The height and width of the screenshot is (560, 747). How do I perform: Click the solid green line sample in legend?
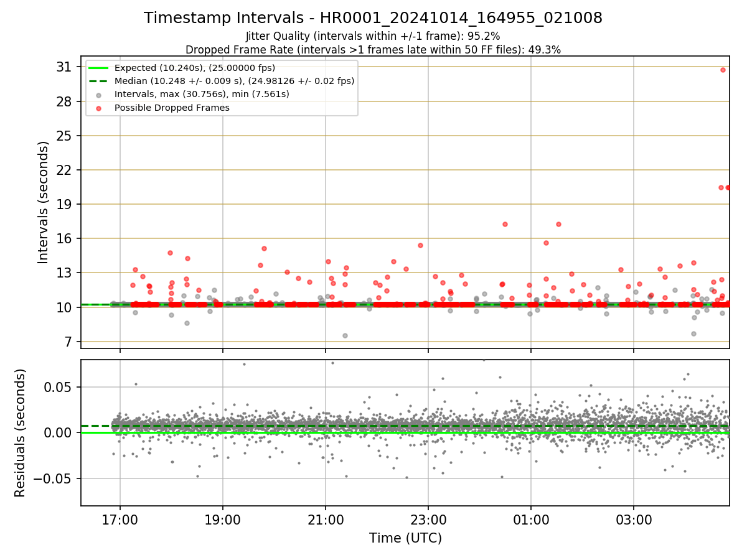(99, 68)
